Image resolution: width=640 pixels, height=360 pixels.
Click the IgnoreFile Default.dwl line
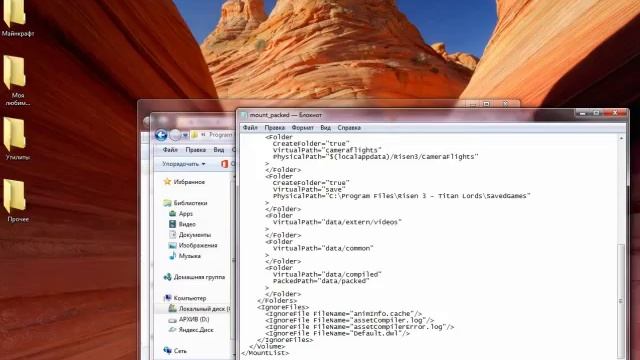338,333
